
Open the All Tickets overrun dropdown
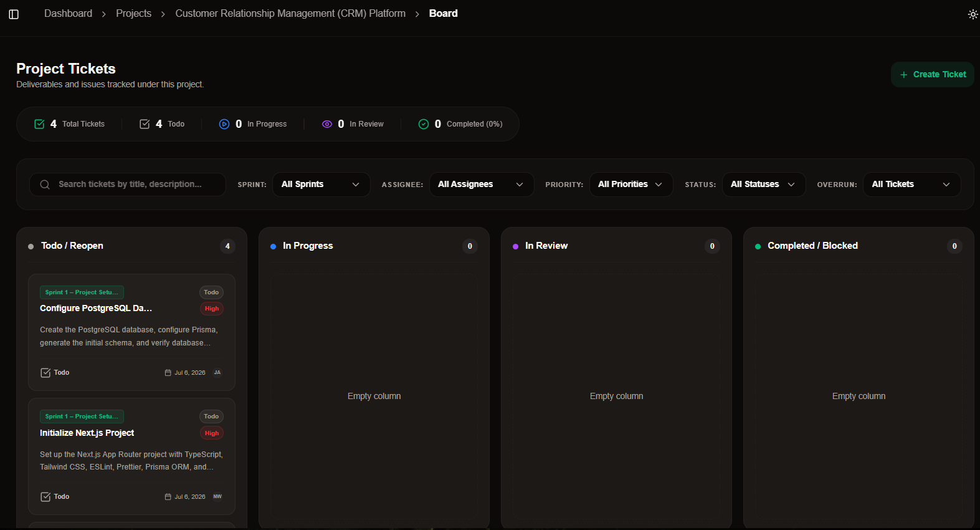pos(911,185)
